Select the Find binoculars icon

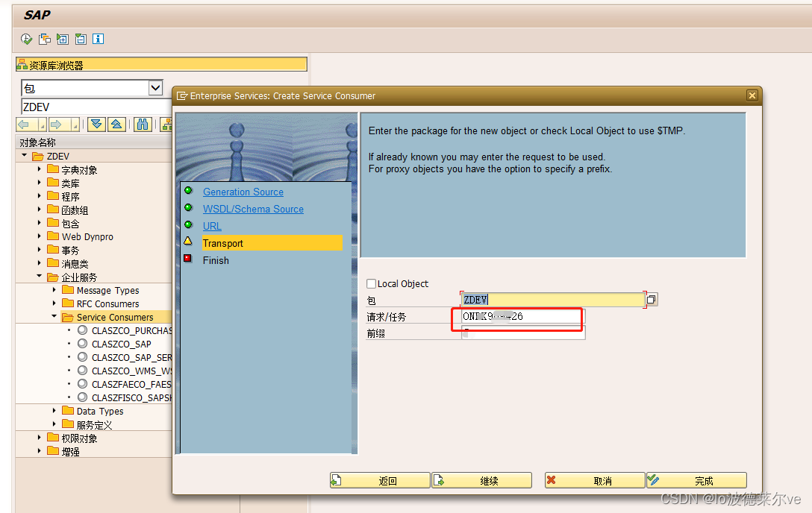coord(142,125)
